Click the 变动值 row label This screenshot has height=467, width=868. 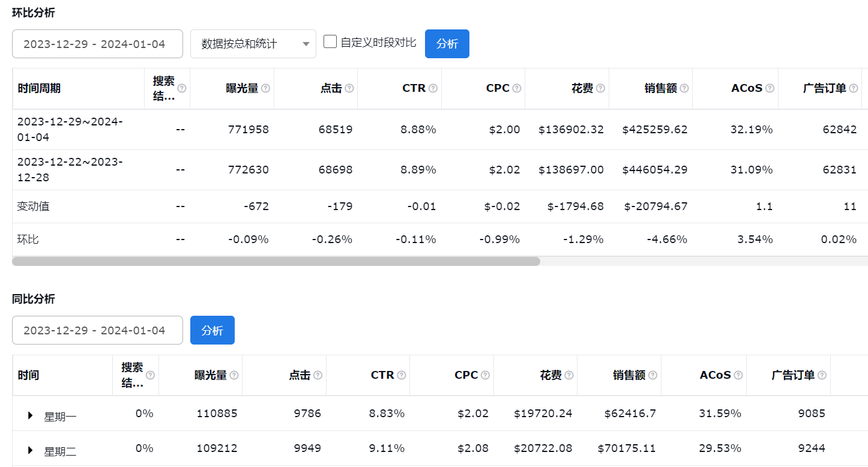pos(34,206)
